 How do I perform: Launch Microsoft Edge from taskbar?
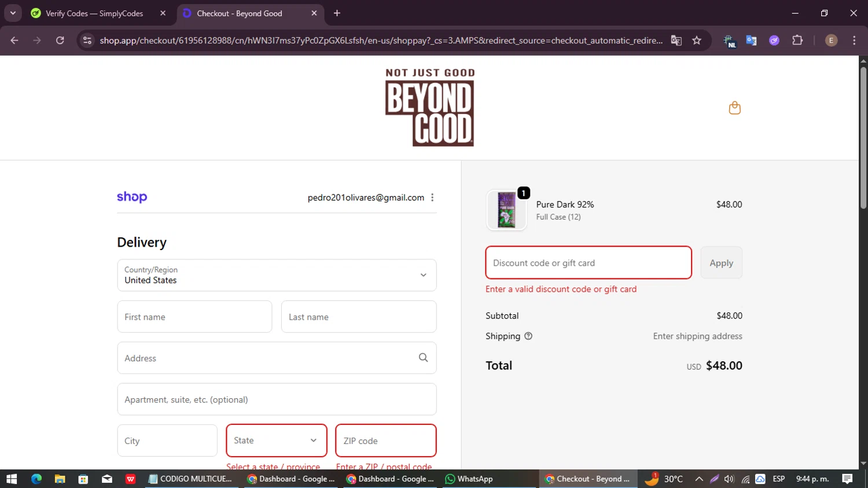[36, 479]
